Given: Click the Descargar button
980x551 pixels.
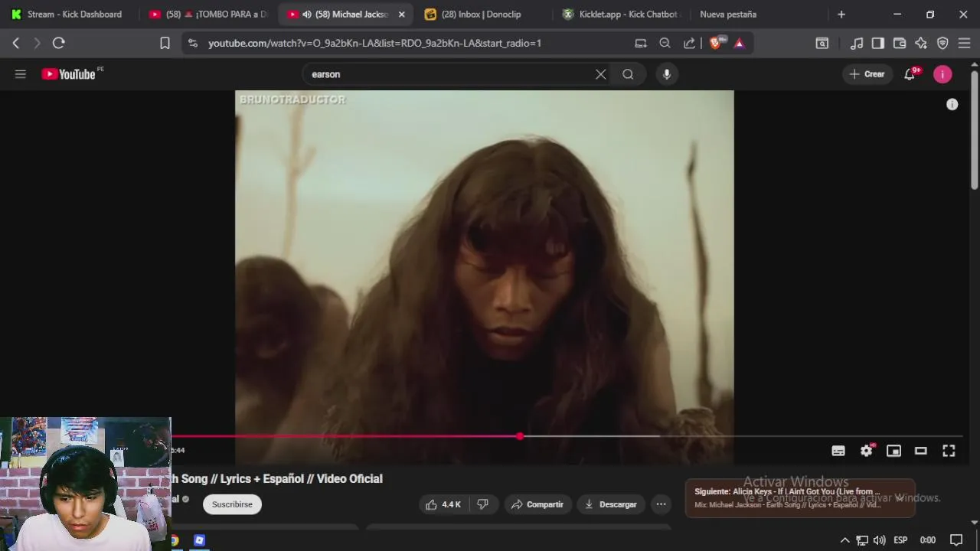Looking at the screenshot, I should (611, 504).
